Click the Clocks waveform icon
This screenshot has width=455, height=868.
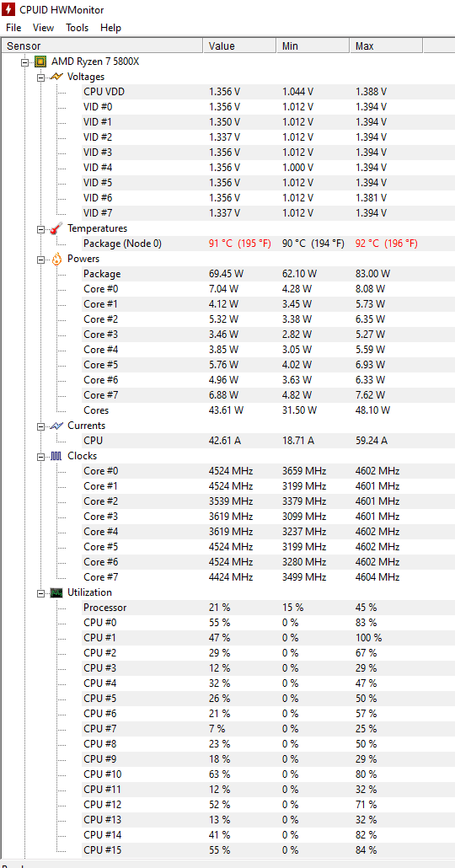click(x=56, y=456)
